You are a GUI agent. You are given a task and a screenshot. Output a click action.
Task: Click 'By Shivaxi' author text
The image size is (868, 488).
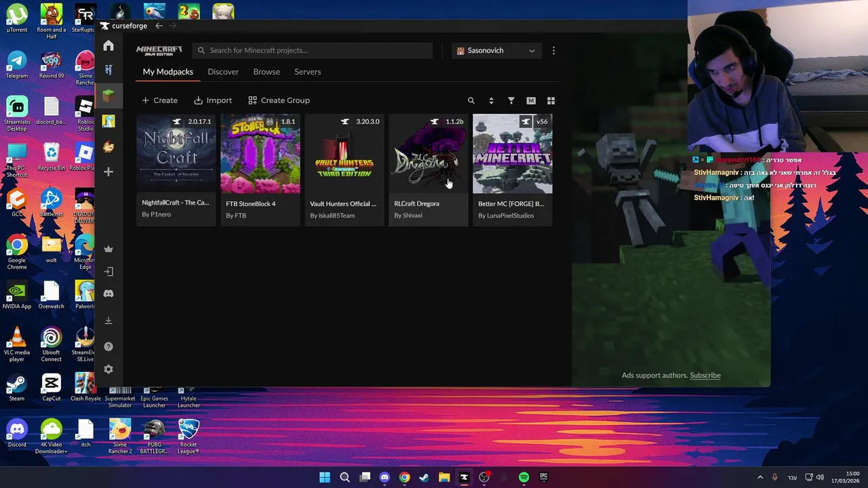408,216
